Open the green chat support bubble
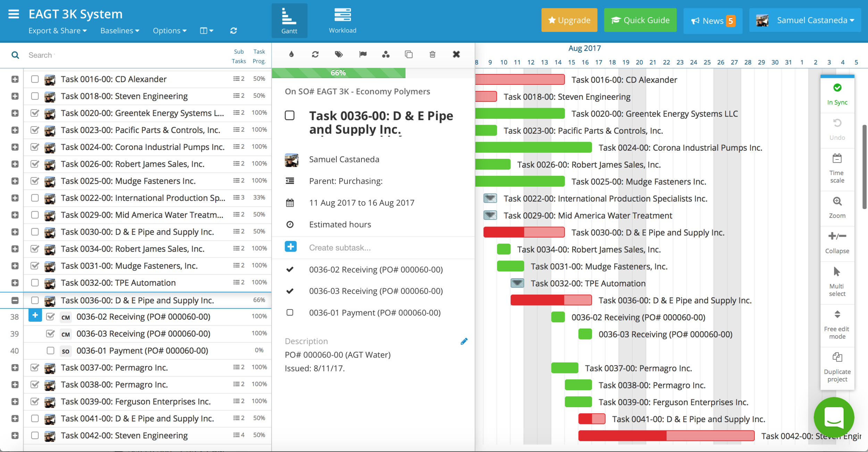Image resolution: width=868 pixels, height=452 pixels. (834, 417)
